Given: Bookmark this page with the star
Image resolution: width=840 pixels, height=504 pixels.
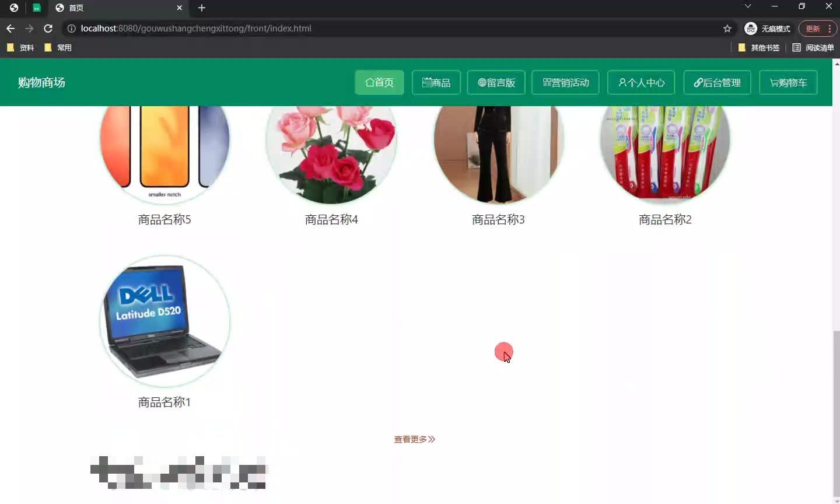Looking at the screenshot, I should tap(727, 28).
